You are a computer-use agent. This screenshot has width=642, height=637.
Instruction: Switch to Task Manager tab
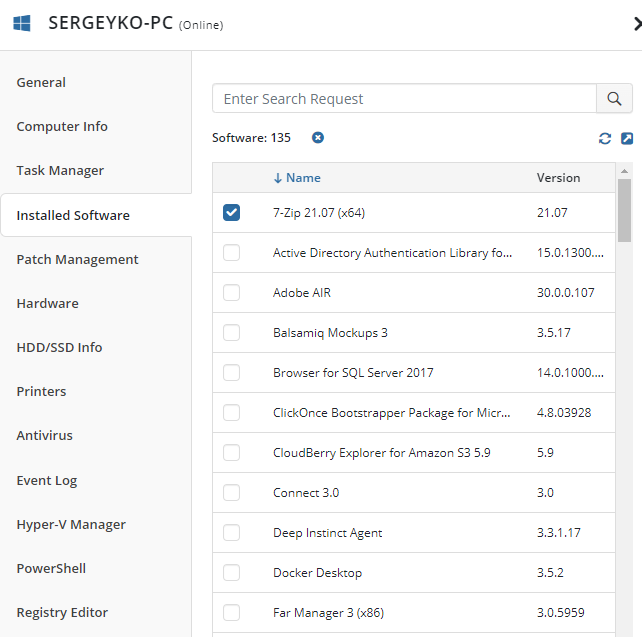coord(60,171)
